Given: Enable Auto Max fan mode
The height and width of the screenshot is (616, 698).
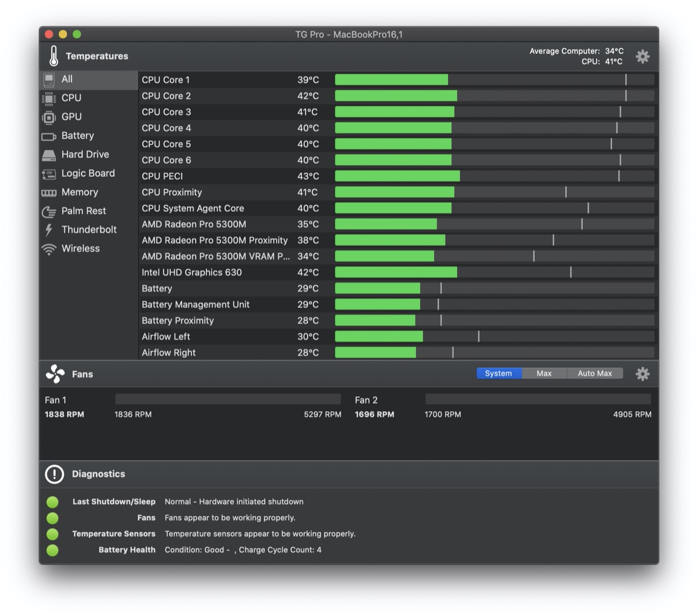Looking at the screenshot, I should (594, 373).
